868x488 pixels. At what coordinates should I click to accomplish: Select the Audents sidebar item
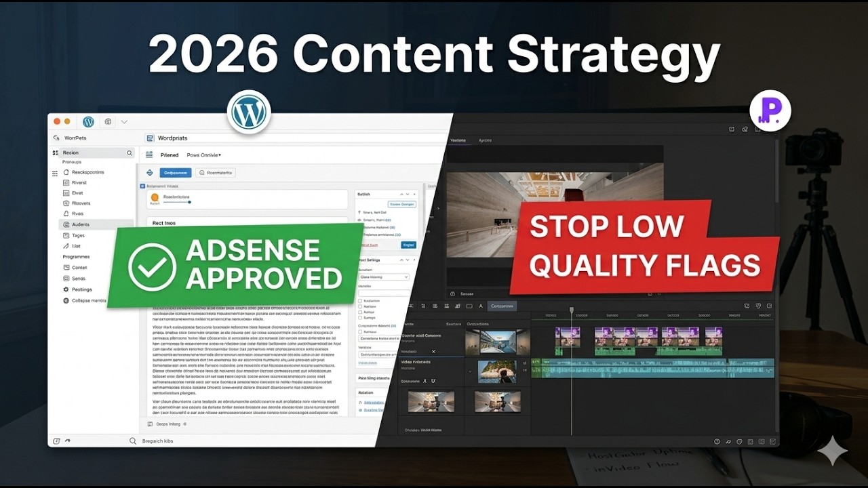tap(92, 224)
